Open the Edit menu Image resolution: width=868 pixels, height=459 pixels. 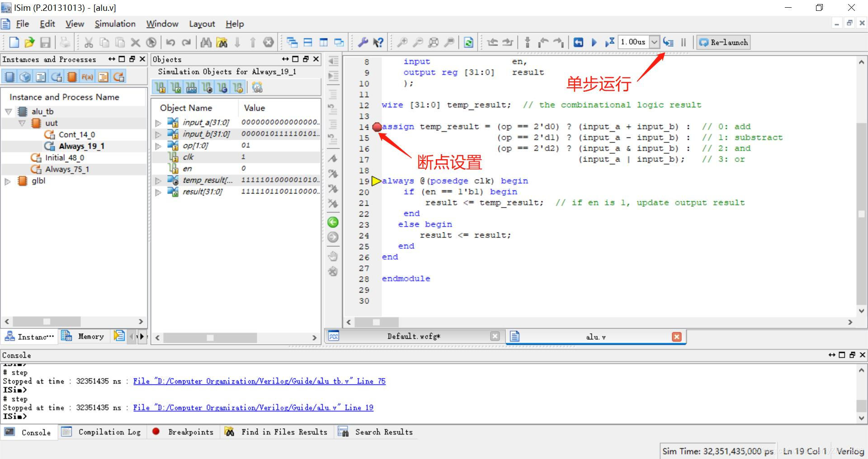click(x=47, y=24)
